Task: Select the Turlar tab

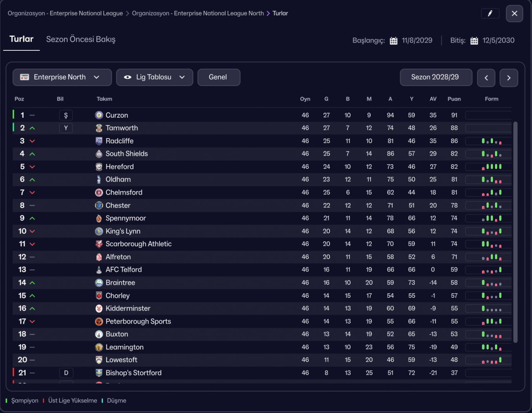Action: [21, 39]
